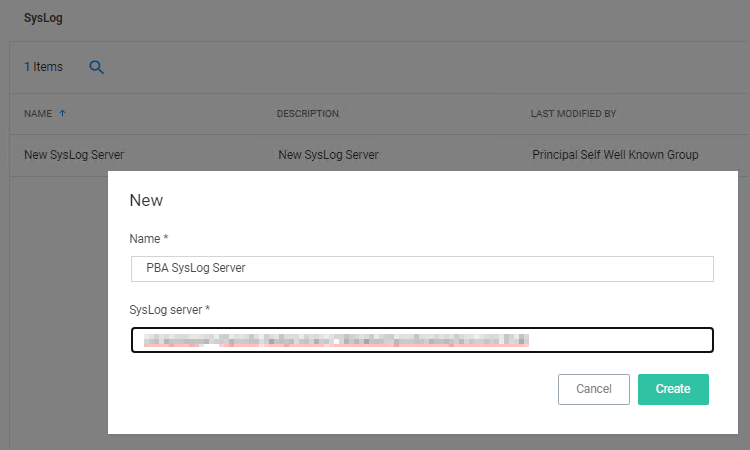
Task: Click the PBA SysLog Server text in Name field
Action: pyautogui.click(x=196, y=269)
